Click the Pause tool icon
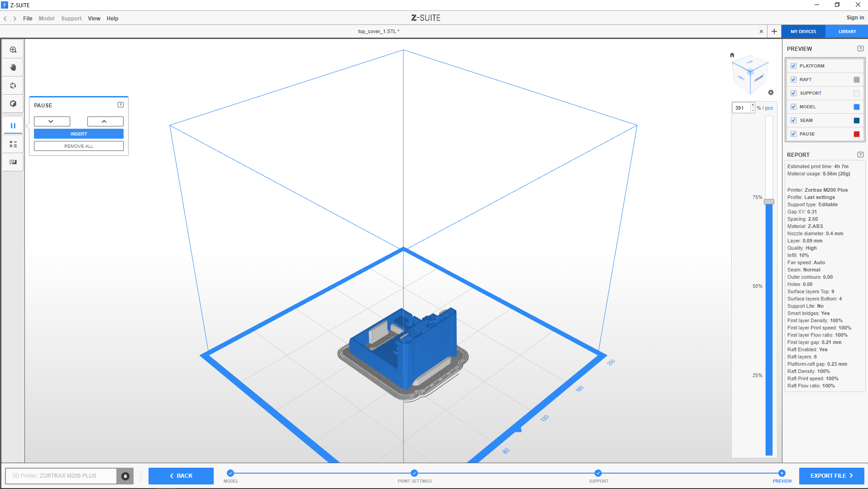This screenshot has width=868, height=489. click(x=13, y=126)
